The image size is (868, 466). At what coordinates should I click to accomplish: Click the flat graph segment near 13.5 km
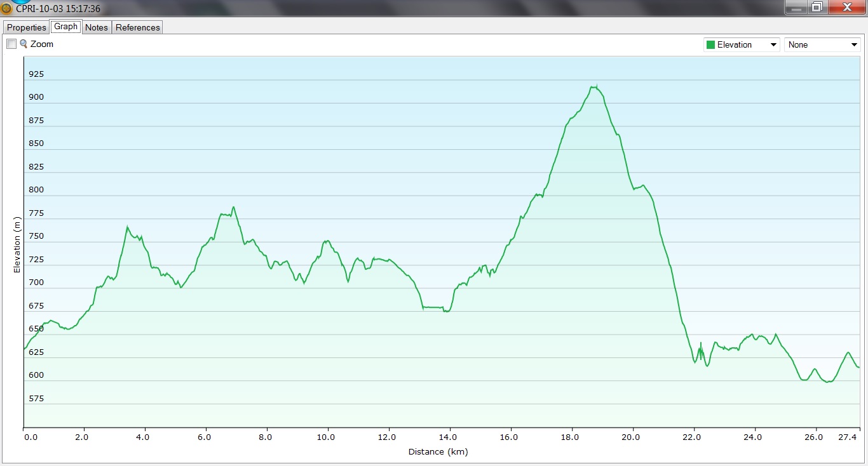coord(433,307)
